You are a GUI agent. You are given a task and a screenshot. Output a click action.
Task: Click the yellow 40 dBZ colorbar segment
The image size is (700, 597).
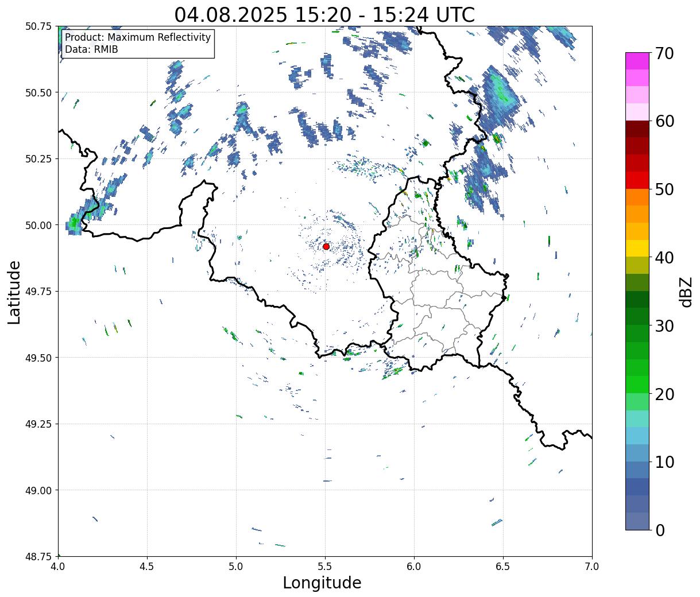637,248
